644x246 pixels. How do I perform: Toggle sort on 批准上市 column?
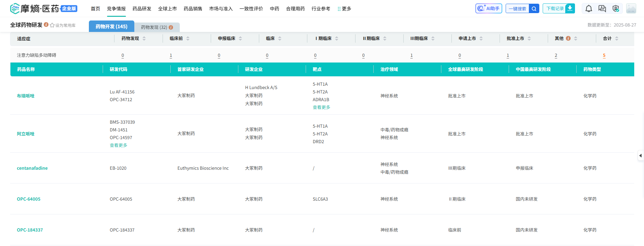(529, 39)
